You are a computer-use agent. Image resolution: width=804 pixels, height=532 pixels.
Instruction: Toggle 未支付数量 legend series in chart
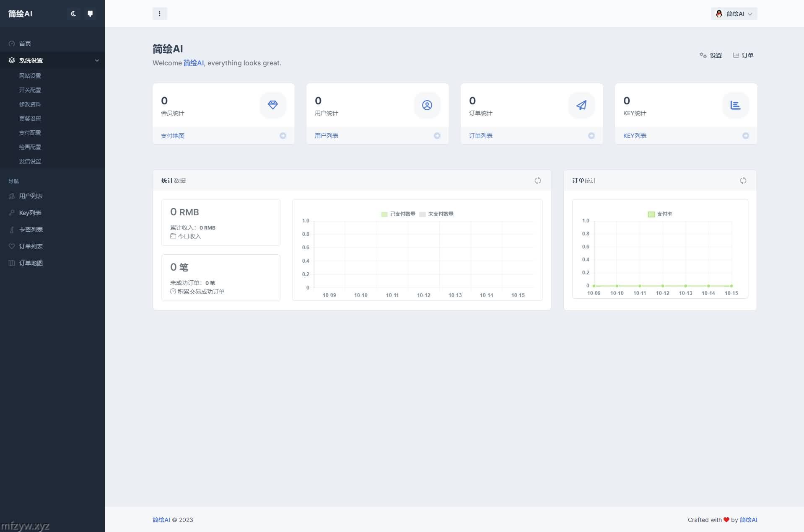(x=436, y=214)
